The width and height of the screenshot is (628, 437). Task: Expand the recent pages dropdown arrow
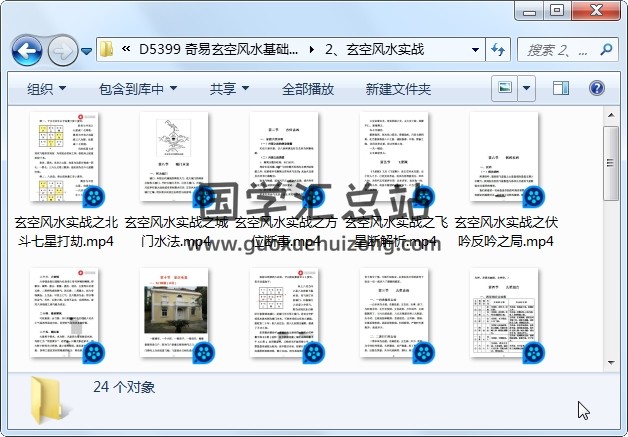(87, 49)
